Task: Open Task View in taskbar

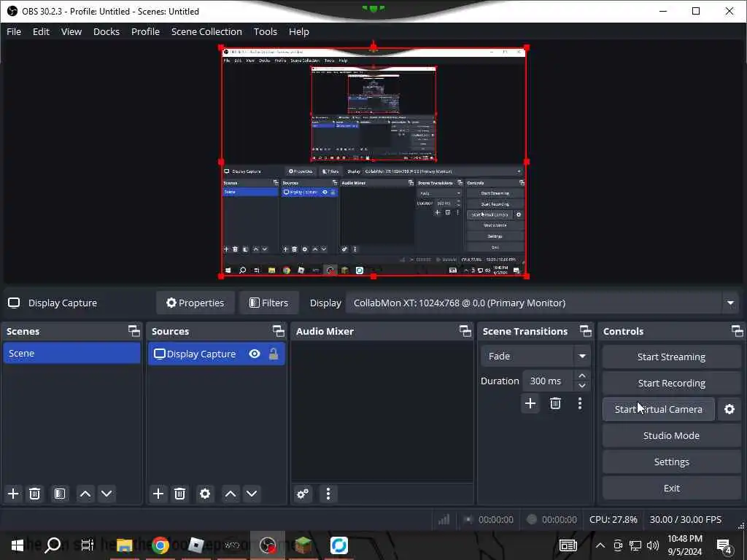Action: (88, 545)
